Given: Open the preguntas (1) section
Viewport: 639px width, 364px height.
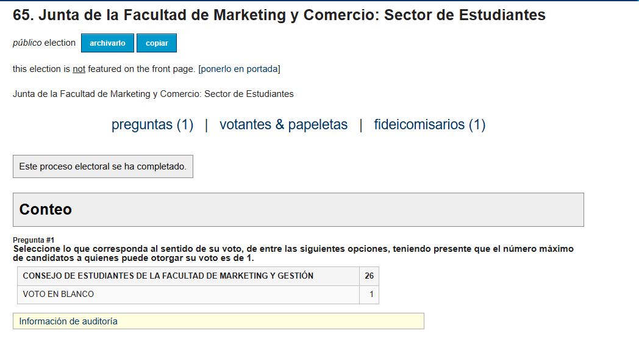Looking at the screenshot, I should click(152, 124).
